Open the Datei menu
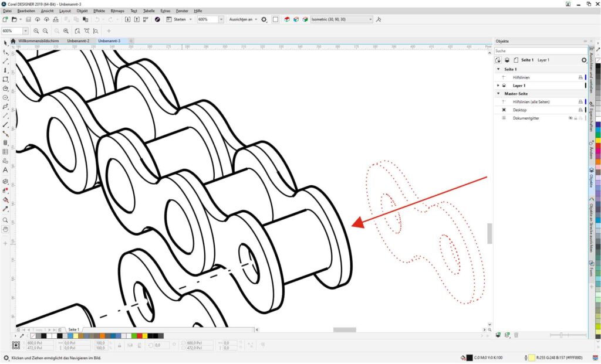Image resolution: width=601 pixels, height=364 pixels. tap(7, 11)
